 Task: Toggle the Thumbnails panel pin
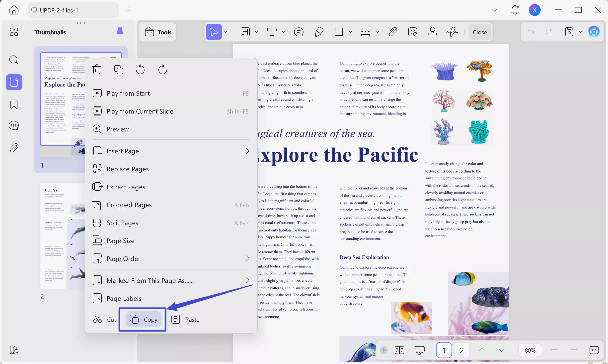(x=120, y=32)
